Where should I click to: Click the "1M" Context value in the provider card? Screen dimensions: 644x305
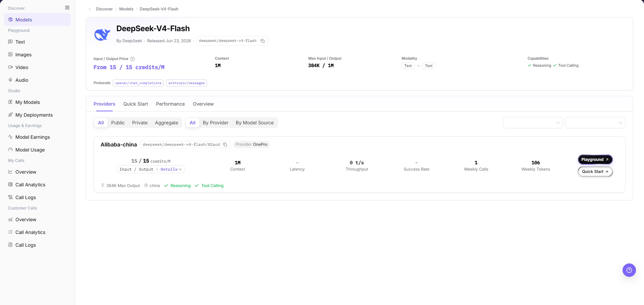[x=237, y=163]
